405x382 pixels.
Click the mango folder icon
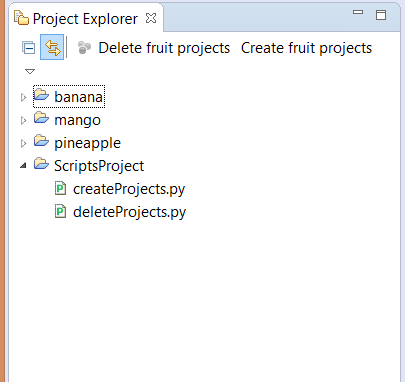click(x=41, y=117)
